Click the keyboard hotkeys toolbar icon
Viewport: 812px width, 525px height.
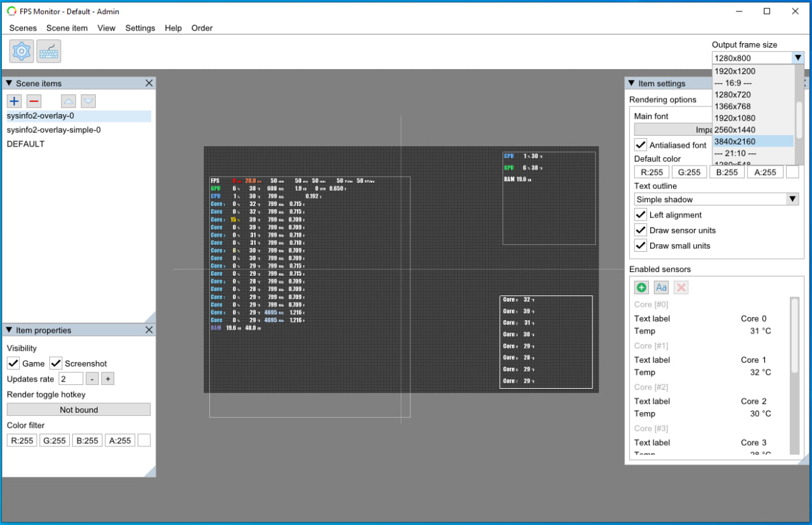[x=49, y=51]
